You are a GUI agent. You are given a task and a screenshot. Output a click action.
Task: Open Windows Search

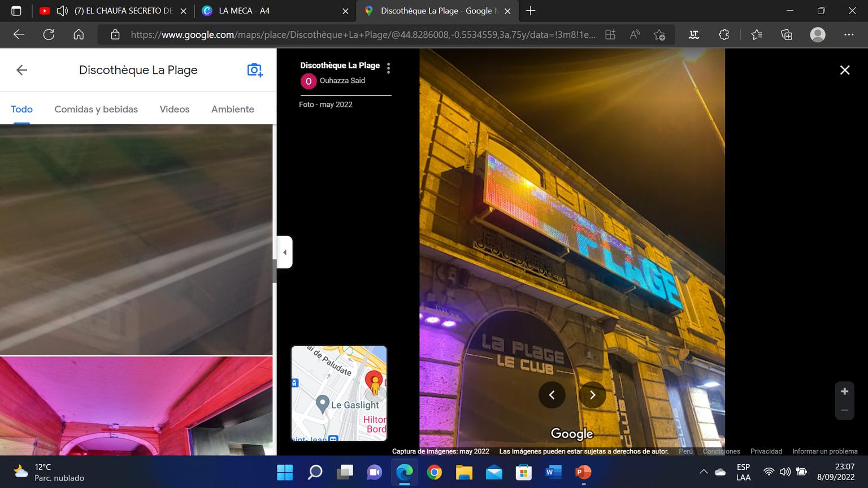(315, 472)
